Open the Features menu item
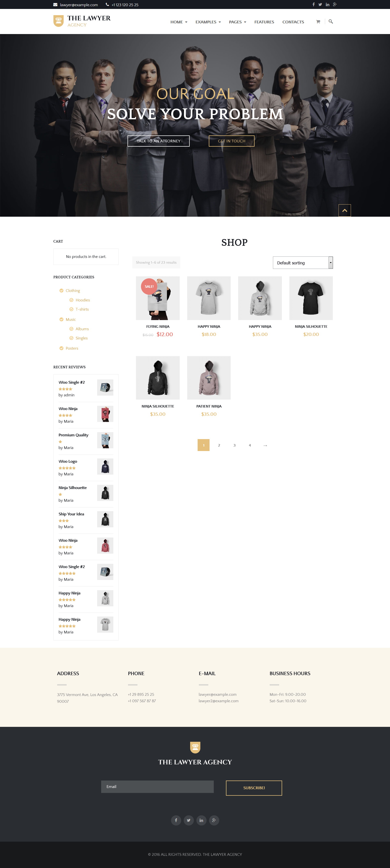Viewport: 390px width, 868px height. [x=264, y=22]
